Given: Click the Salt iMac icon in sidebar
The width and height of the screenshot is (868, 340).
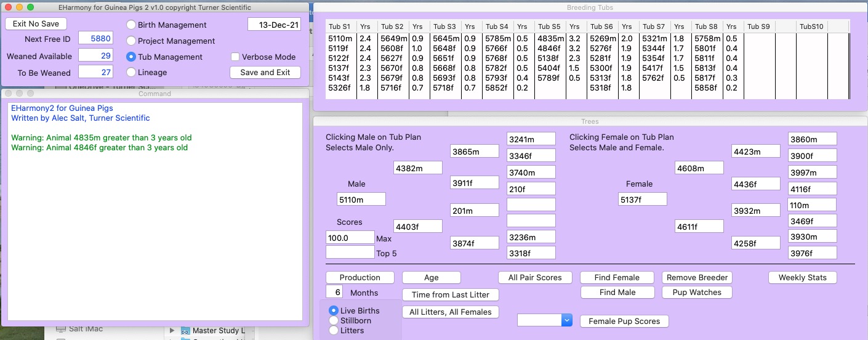Looking at the screenshot, I should [60, 329].
